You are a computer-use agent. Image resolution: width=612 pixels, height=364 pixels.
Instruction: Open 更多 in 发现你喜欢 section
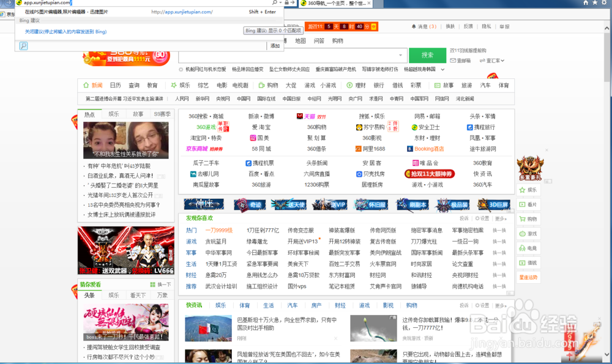pyautogui.click(x=501, y=218)
